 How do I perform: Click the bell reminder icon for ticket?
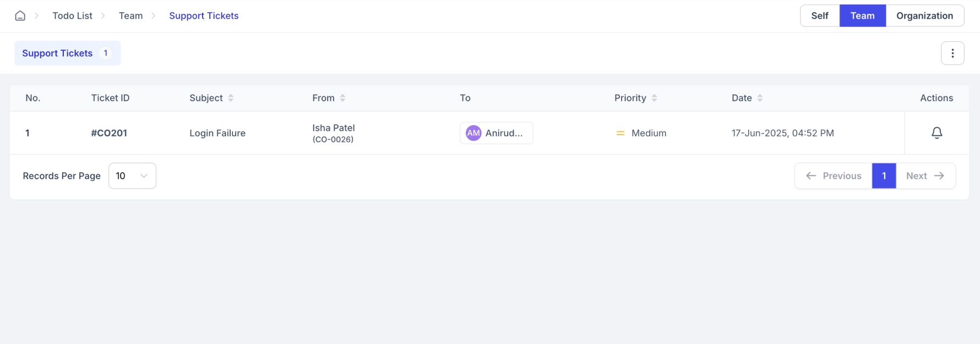click(937, 133)
